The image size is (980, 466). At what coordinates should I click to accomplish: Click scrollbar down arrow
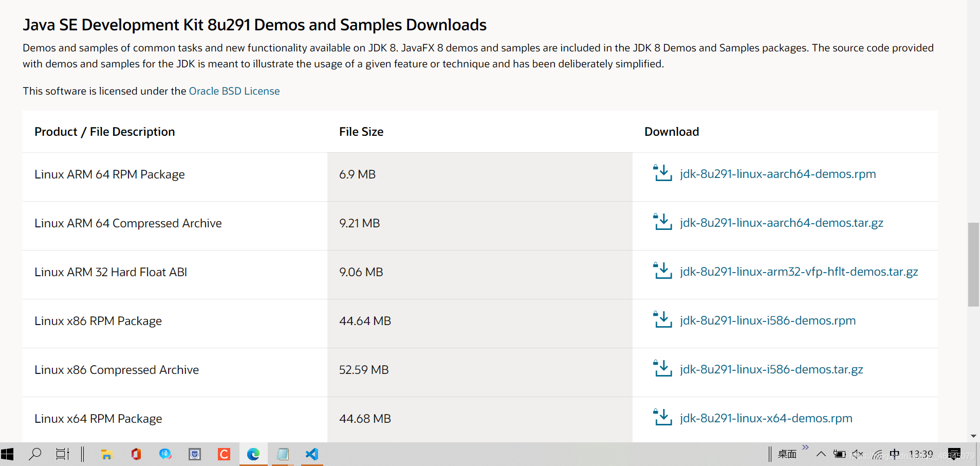[973, 436]
